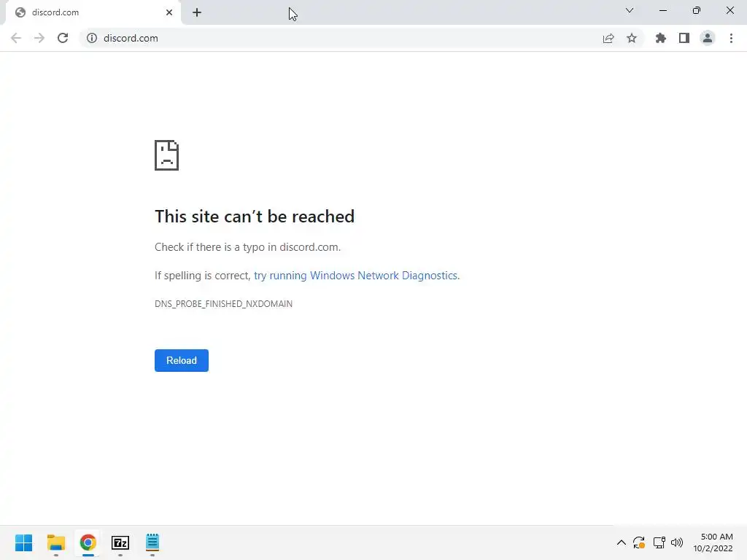The width and height of the screenshot is (747, 560).
Task: Open the volume speaker tray icon
Action: 676,542
